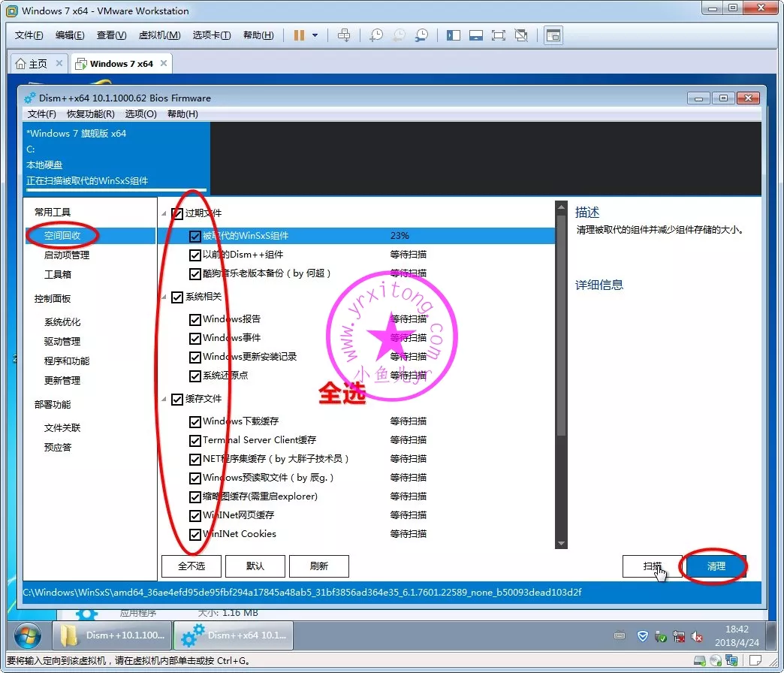Open the Dism++ folder taskbar item
Image resolution: width=784 pixels, height=673 pixels.
(114, 635)
